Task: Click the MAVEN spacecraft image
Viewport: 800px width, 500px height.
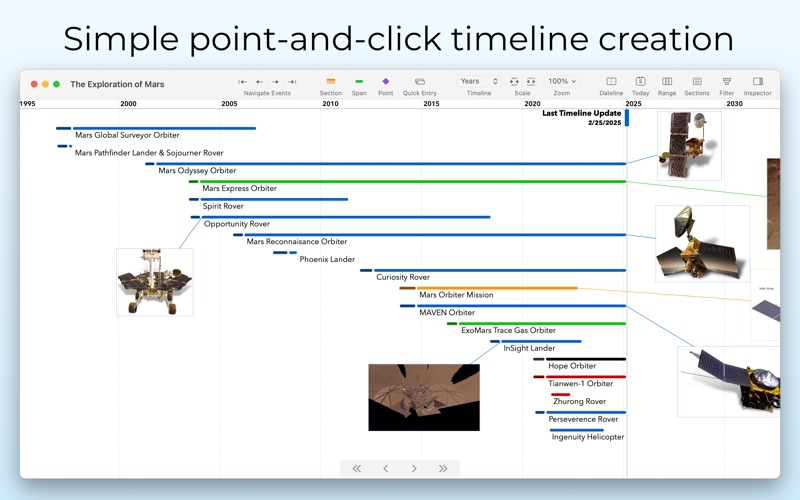Action: (x=729, y=382)
